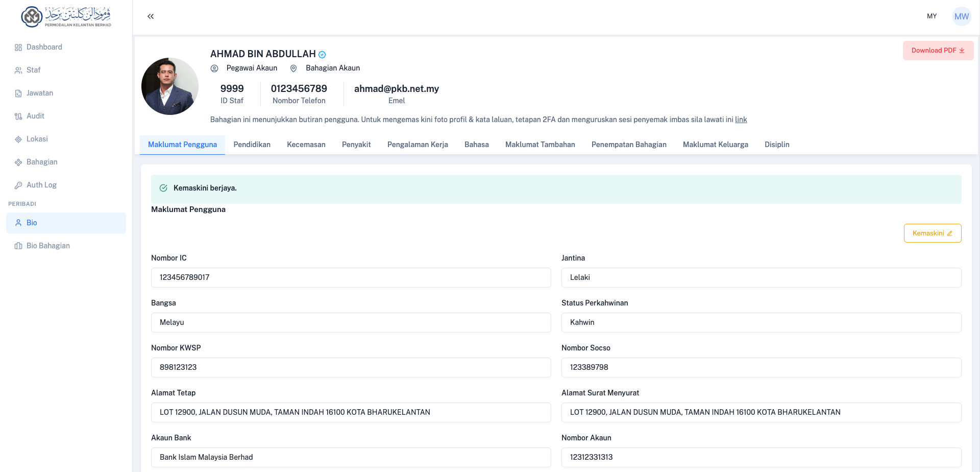Click the Download PDF button
The image size is (980, 472).
coord(938,50)
